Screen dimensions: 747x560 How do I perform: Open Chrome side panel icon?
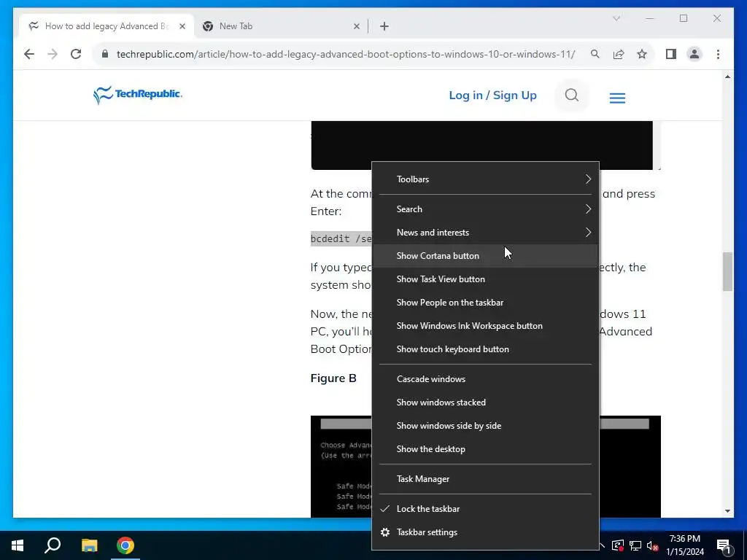(x=671, y=54)
